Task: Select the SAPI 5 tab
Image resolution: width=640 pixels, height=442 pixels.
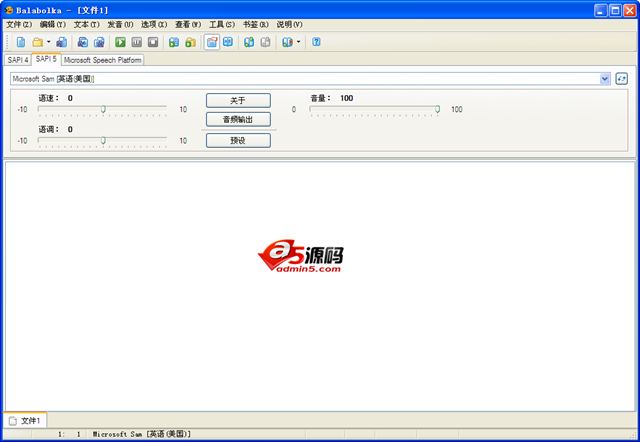Action: (x=46, y=59)
